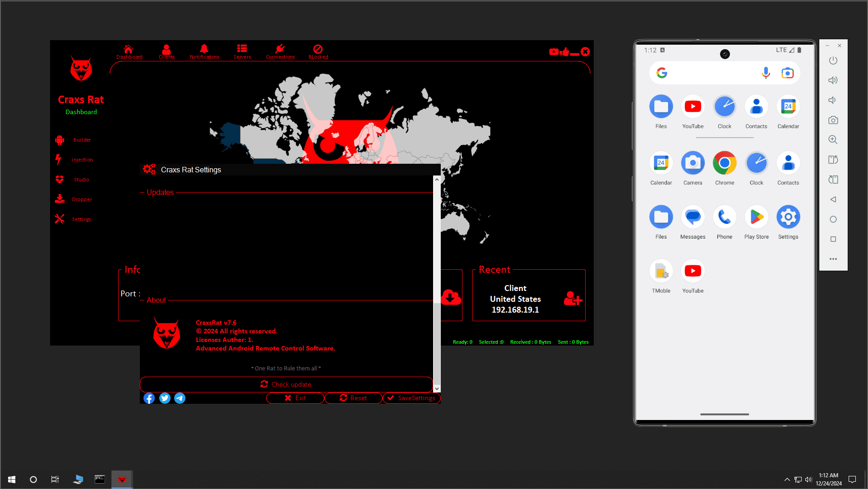
Task: Open the Windows Start menu
Action: [x=12, y=480]
